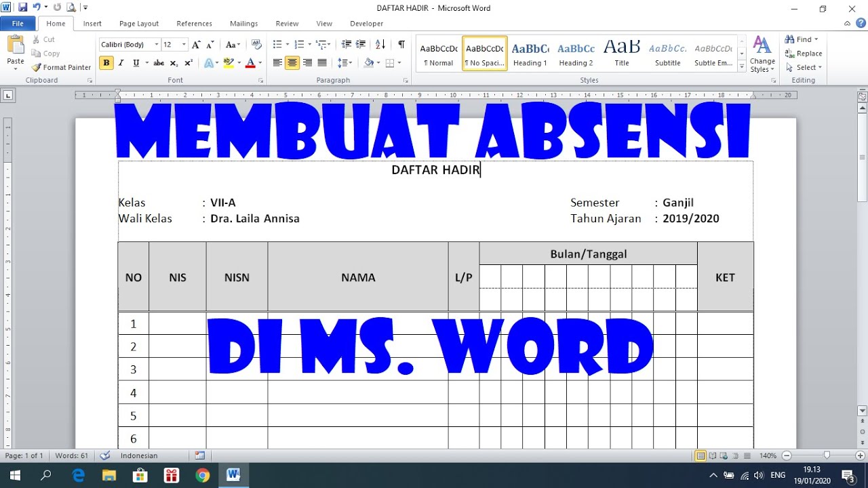Viewport: 868px width, 488px height.
Task: Click Replace in the Editing group
Action: pos(804,54)
